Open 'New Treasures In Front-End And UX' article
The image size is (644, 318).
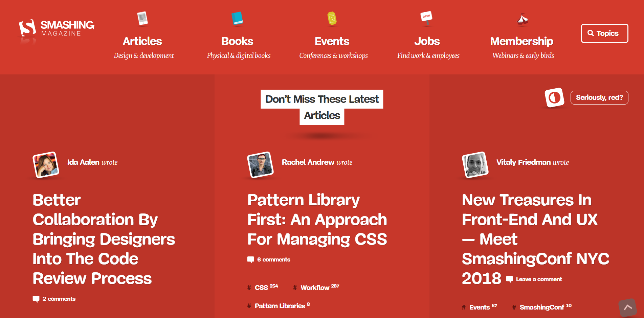tap(535, 239)
